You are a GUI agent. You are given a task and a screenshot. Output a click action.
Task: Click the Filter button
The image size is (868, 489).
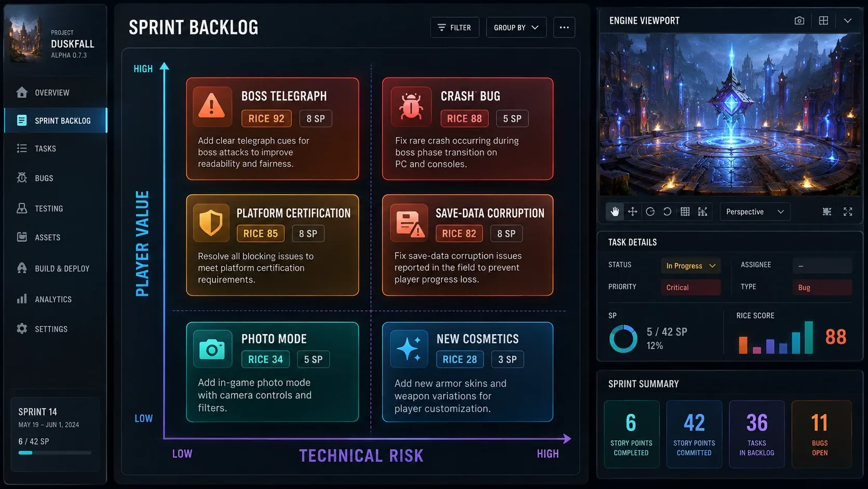[x=454, y=28]
